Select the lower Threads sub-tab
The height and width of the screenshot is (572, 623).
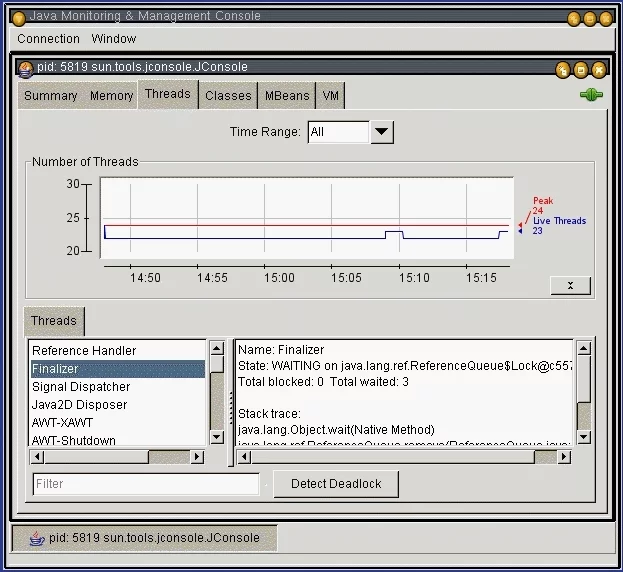(x=54, y=321)
